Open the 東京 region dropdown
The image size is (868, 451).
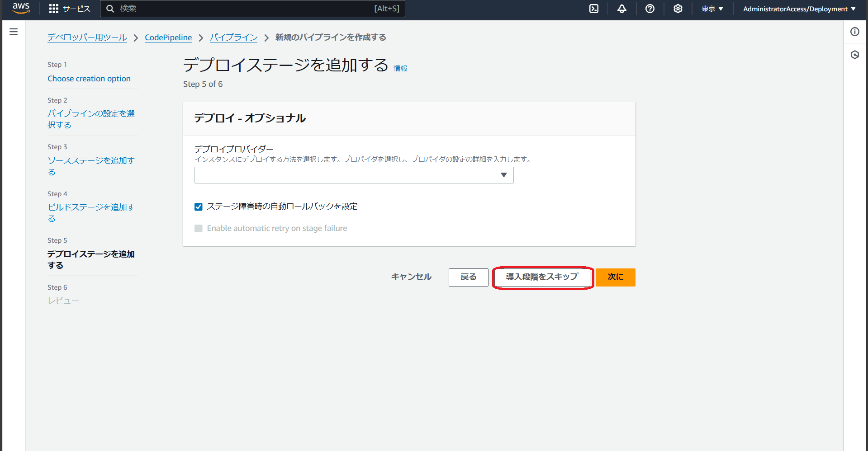coord(712,8)
